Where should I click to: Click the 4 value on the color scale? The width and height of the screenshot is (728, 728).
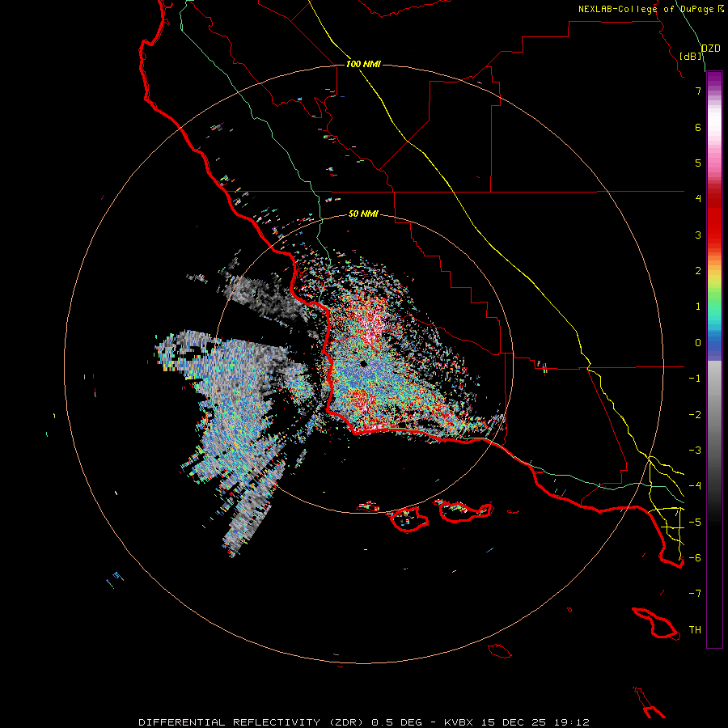tap(698, 199)
